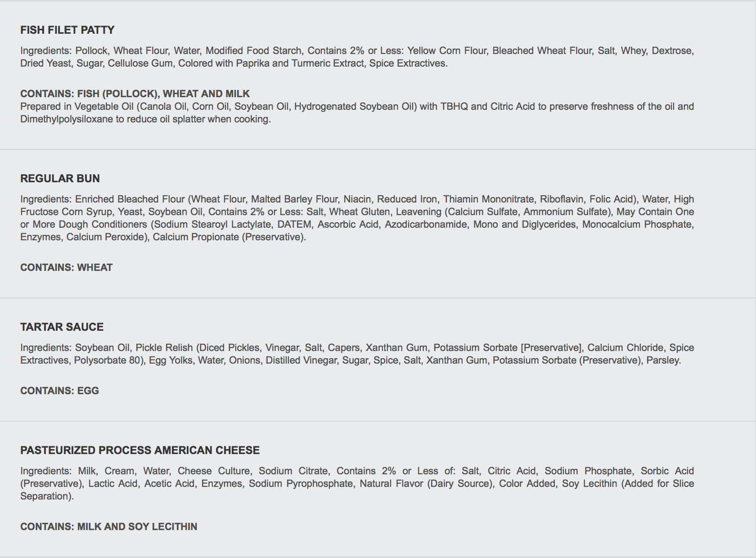The height and width of the screenshot is (558, 756).
Task: Click the FISH FILET PATTY heading
Action: [x=67, y=30]
